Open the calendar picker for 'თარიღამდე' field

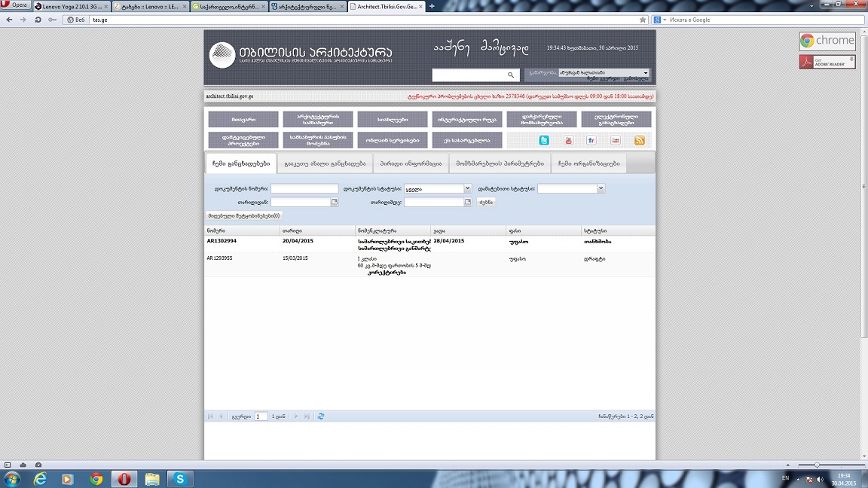coord(467,203)
